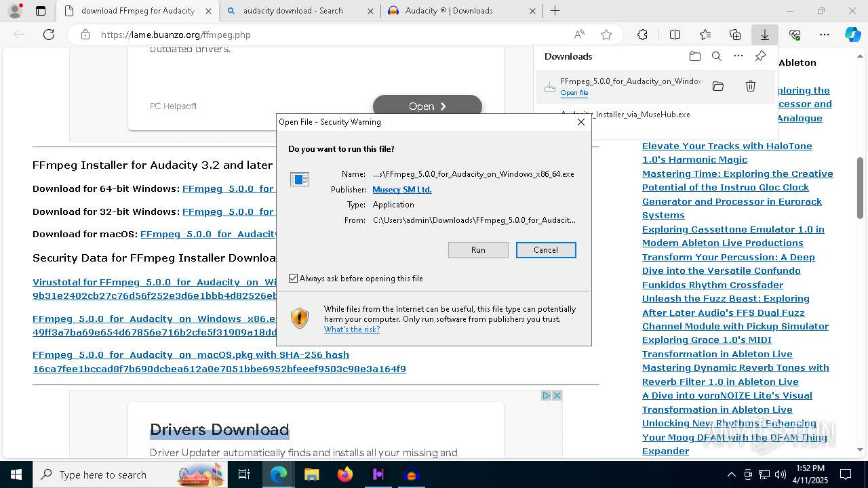Open the Virustotal for FFmpeg link
Image resolution: width=868 pixels, height=488 pixels.
click(x=155, y=289)
